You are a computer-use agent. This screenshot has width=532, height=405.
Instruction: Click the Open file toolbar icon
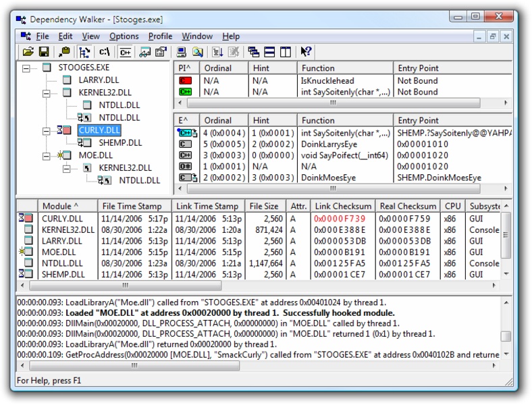(x=28, y=51)
